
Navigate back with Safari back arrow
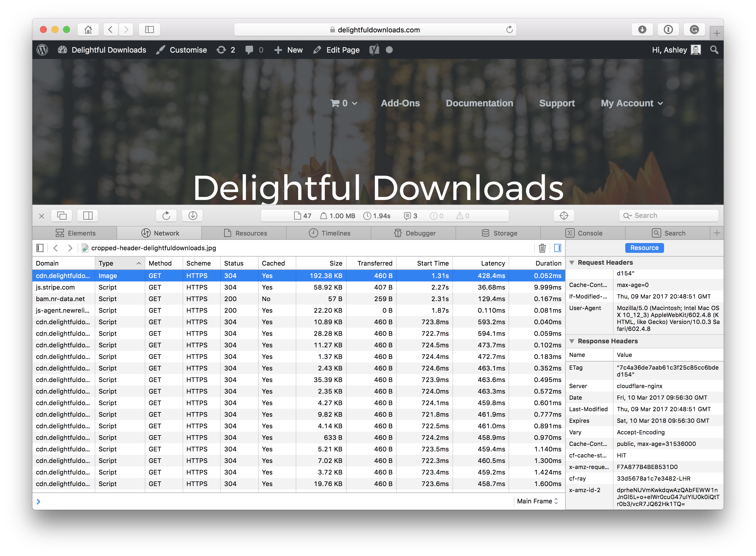coord(110,29)
